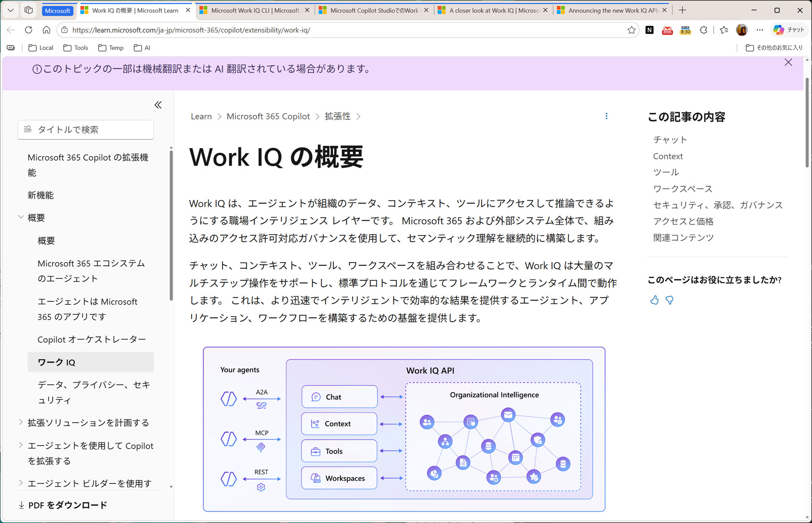This screenshot has width=812, height=523.
Task: Open 新機能 in the navigation
Action: click(x=41, y=195)
